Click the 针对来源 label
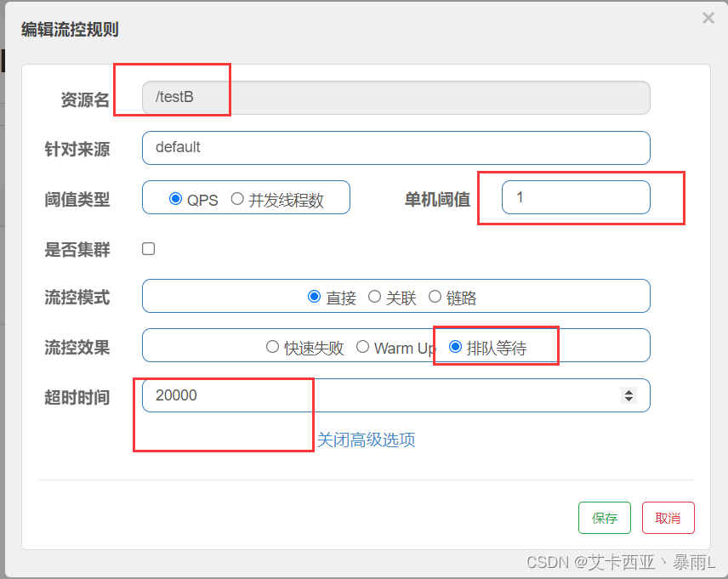This screenshot has height=579, width=728. tap(77, 150)
